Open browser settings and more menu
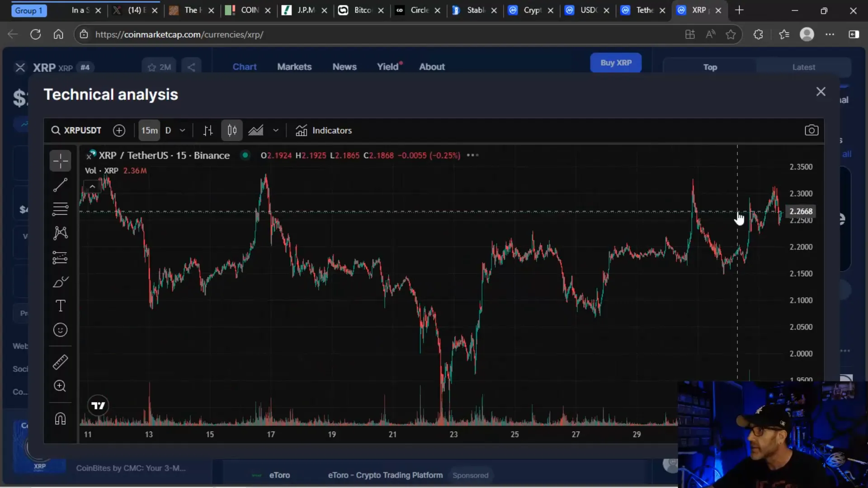The height and width of the screenshot is (488, 868). pyautogui.click(x=830, y=34)
